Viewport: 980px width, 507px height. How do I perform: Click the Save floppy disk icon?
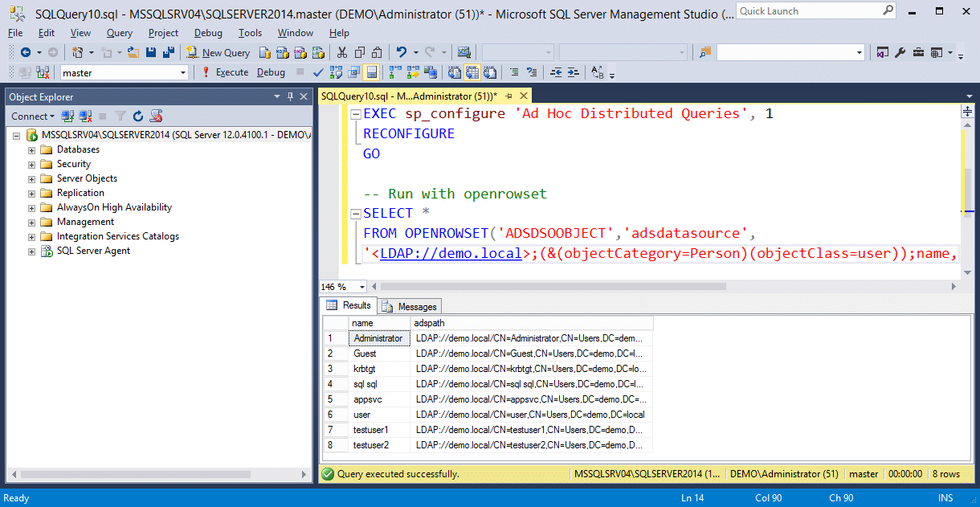[x=151, y=52]
